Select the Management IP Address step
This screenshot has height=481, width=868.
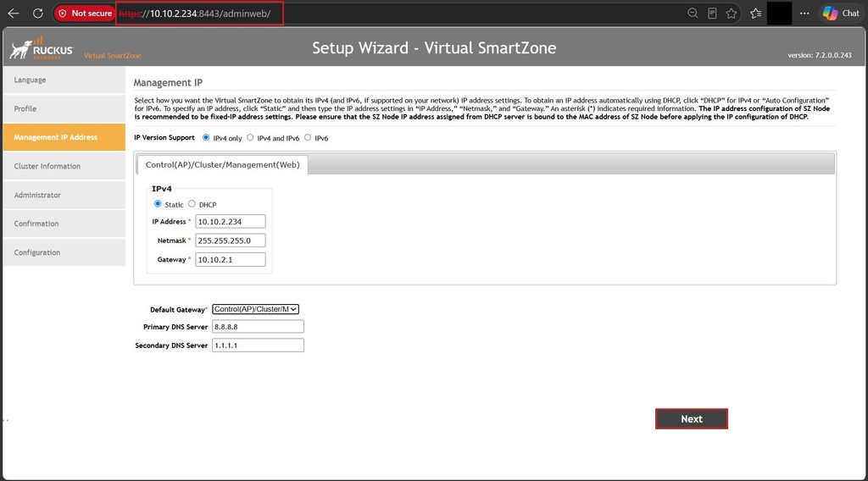[x=64, y=137]
